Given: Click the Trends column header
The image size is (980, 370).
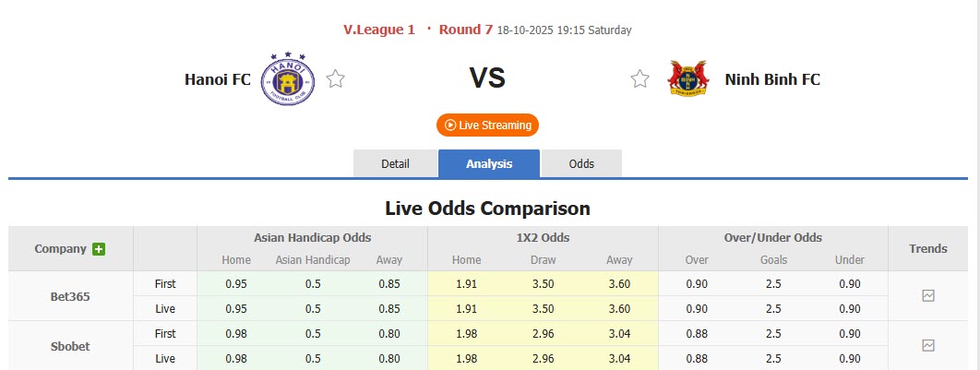Looking at the screenshot, I should [927, 248].
